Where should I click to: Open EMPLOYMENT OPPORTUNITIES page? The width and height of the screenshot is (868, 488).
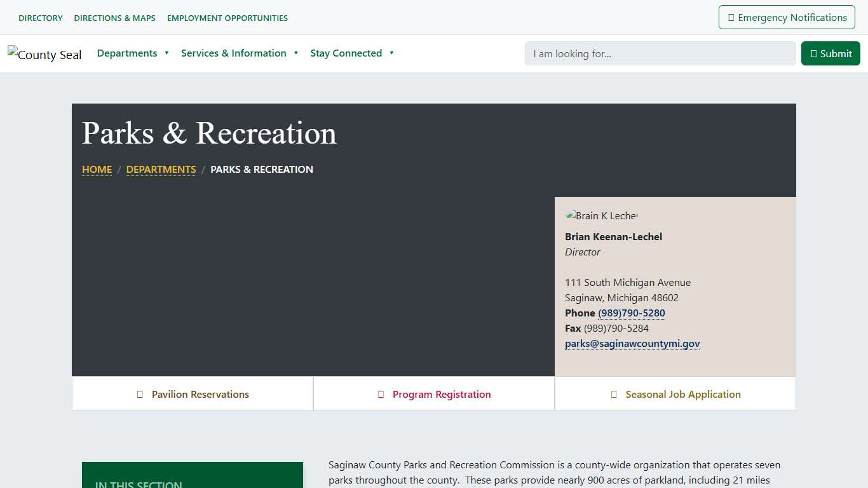point(227,18)
